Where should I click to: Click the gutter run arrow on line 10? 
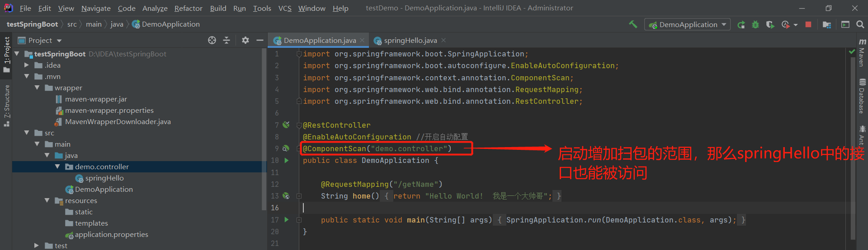pyautogui.click(x=286, y=160)
